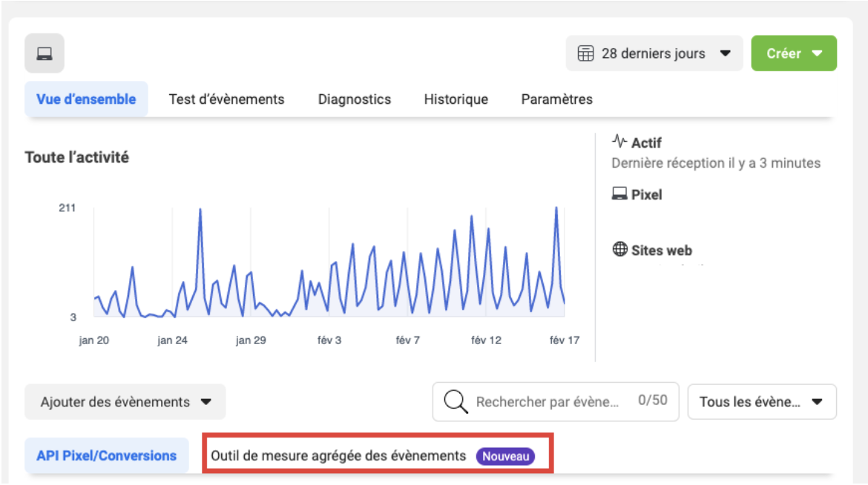Click the Nouveau badge
Image resolution: width=868 pixels, height=485 pixels.
pyautogui.click(x=507, y=458)
